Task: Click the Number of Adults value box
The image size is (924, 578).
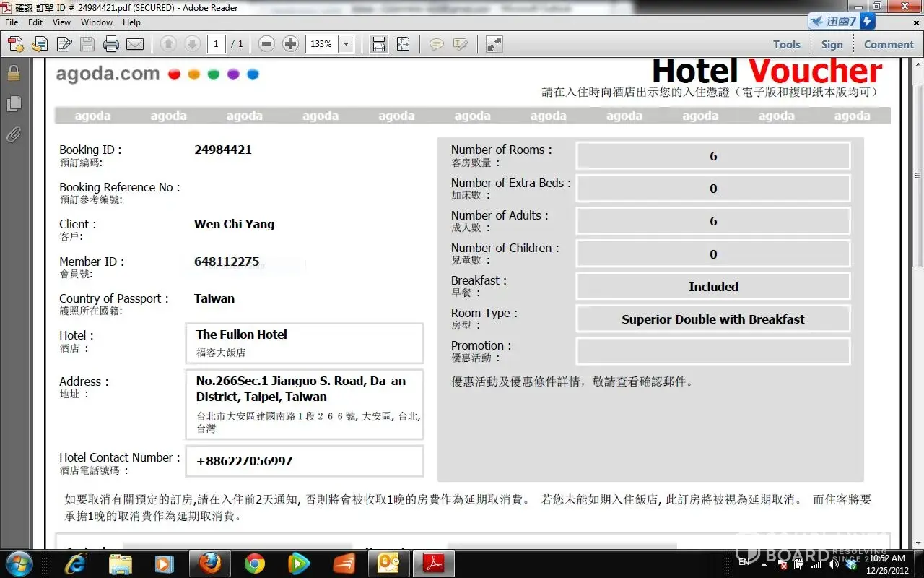Action: click(713, 221)
